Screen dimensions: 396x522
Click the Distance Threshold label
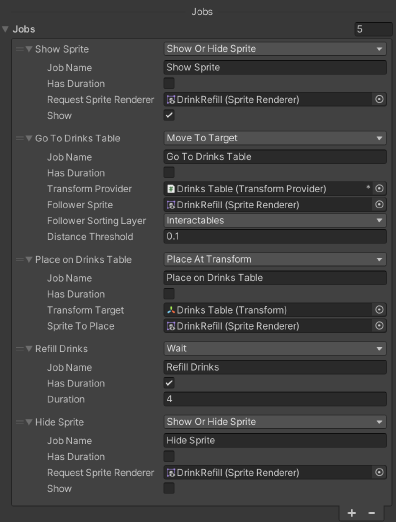pyautogui.click(x=90, y=237)
